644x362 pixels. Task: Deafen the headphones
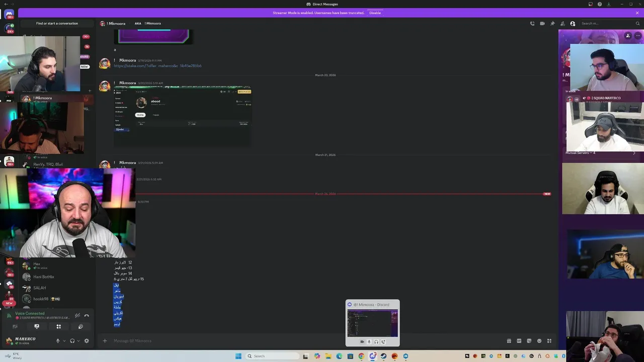pos(72,341)
